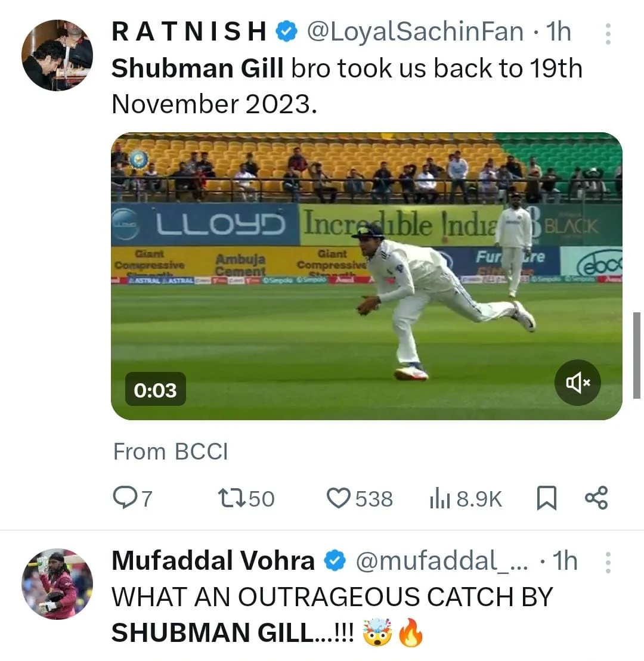Image resolution: width=644 pixels, height=661 pixels.
Task: Bookmark RATNISH's tweet
Action: [x=546, y=498]
